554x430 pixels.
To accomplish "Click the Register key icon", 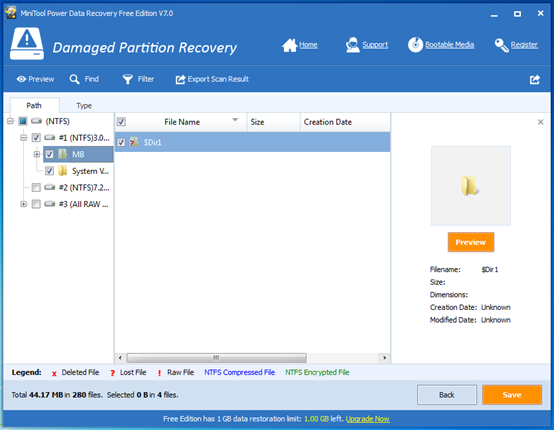I will point(501,45).
